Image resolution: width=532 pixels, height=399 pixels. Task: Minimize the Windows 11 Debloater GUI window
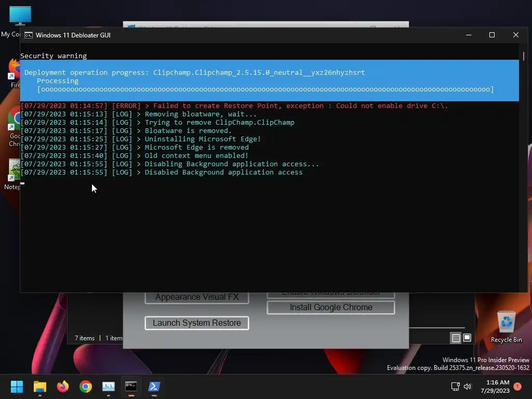coord(469,35)
